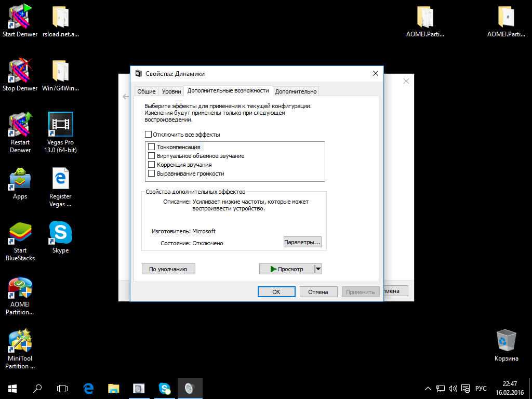Click the Start Denwer desktop icon
Viewport: 532px width, 399px height.
tap(20, 17)
